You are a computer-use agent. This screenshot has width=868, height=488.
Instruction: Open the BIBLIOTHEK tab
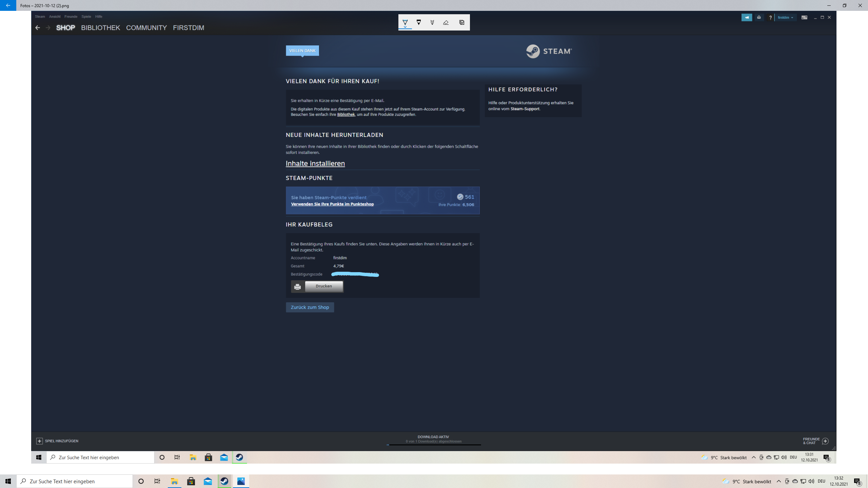point(100,28)
